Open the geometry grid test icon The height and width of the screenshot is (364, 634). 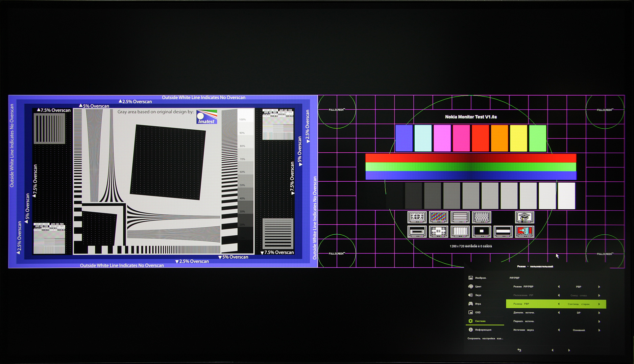pyautogui.click(x=417, y=217)
